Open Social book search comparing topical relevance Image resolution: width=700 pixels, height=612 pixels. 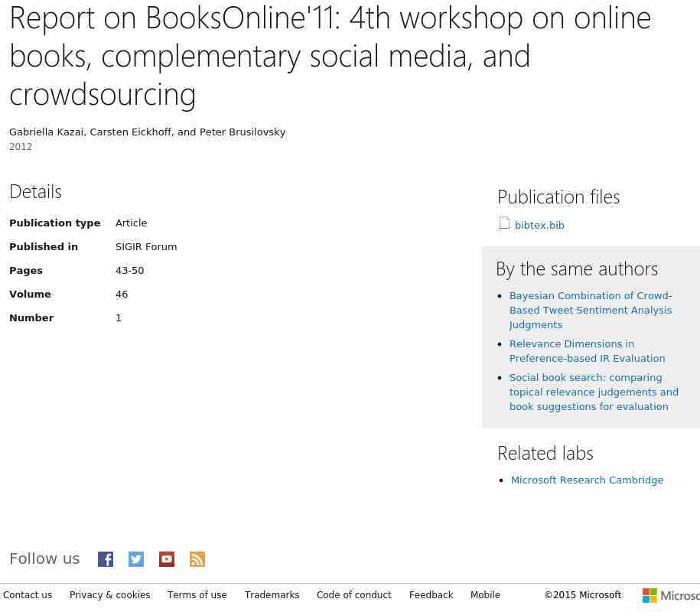coord(594,392)
